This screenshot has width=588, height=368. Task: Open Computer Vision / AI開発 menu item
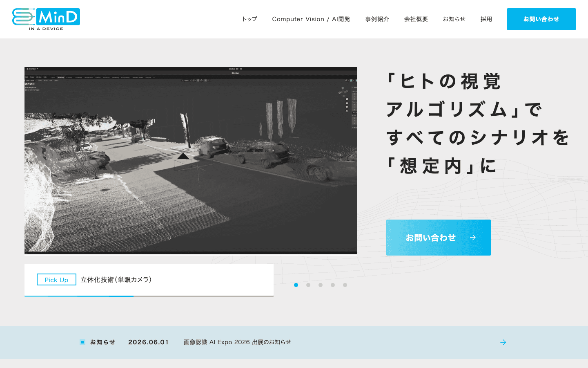(311, 19)
